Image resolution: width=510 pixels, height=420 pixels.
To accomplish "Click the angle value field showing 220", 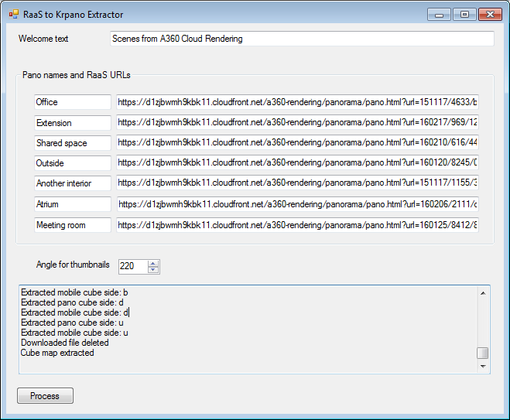I will click(x=132, y=266).
